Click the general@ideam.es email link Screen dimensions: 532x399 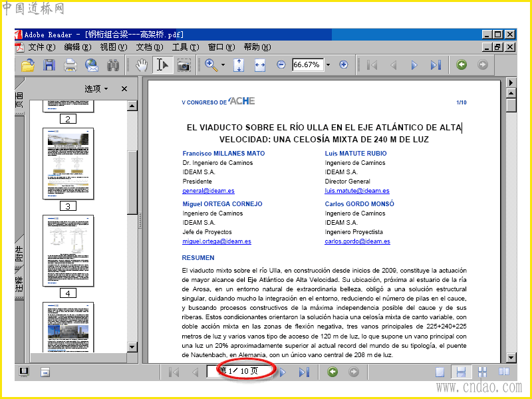coord(208,191)
